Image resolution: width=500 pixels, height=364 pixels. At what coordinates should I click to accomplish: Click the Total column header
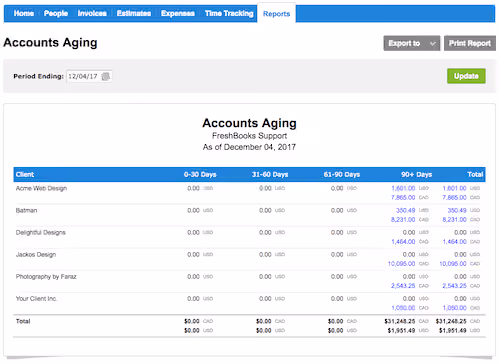(475, 174)
